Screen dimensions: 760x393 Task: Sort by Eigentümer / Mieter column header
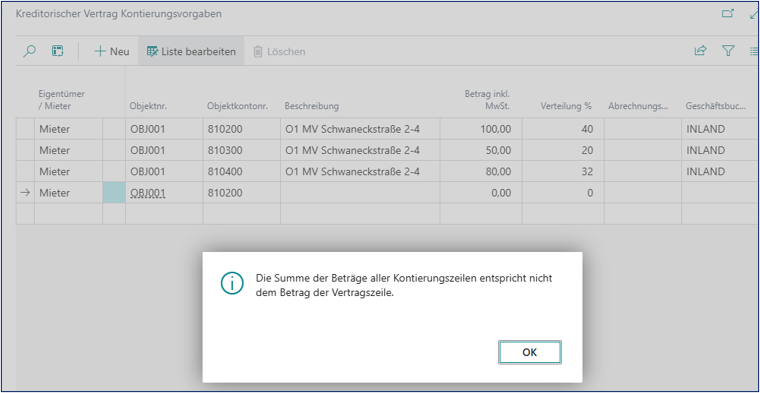click(x=62, y=100)
